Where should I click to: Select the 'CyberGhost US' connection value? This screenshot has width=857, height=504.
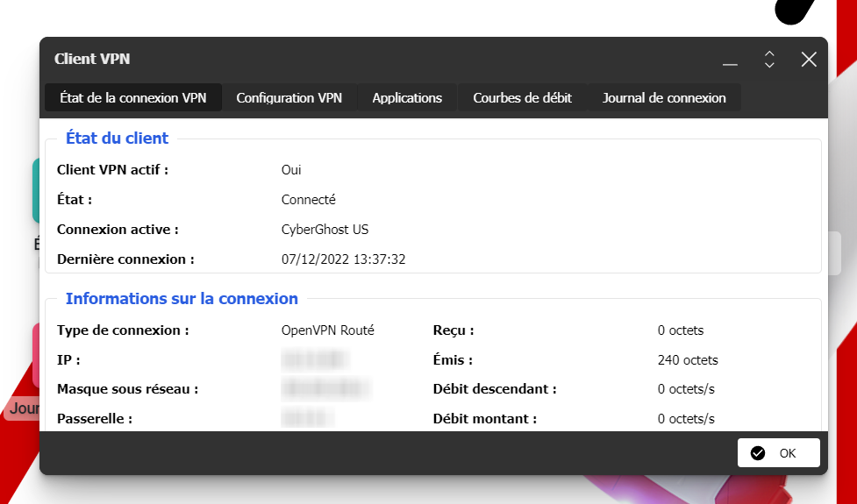325,230
